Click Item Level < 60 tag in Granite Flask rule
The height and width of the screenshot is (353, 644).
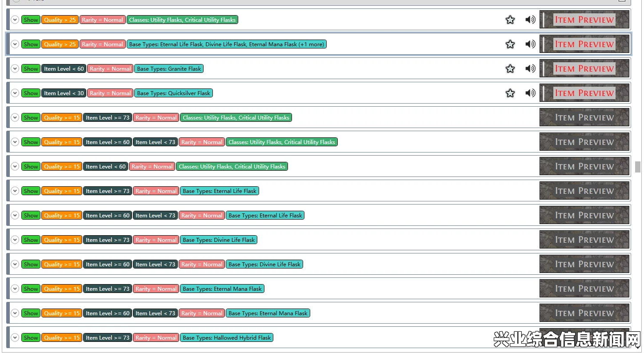[x=64, y=68]
